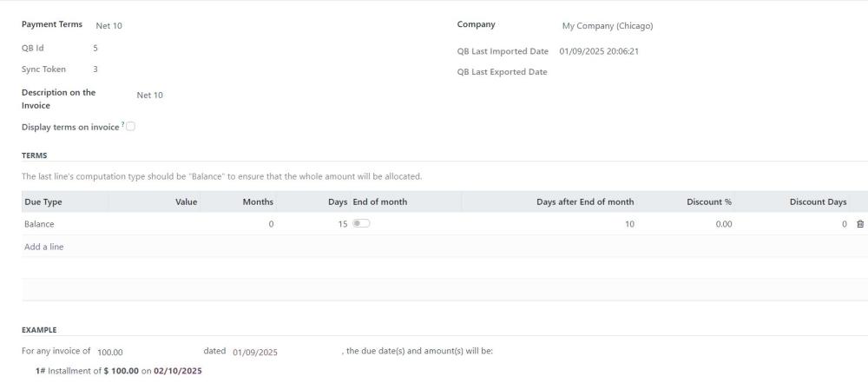Select the QB Last Imported Date value
The image size is (868, 383).
click(x=599, y=51)
